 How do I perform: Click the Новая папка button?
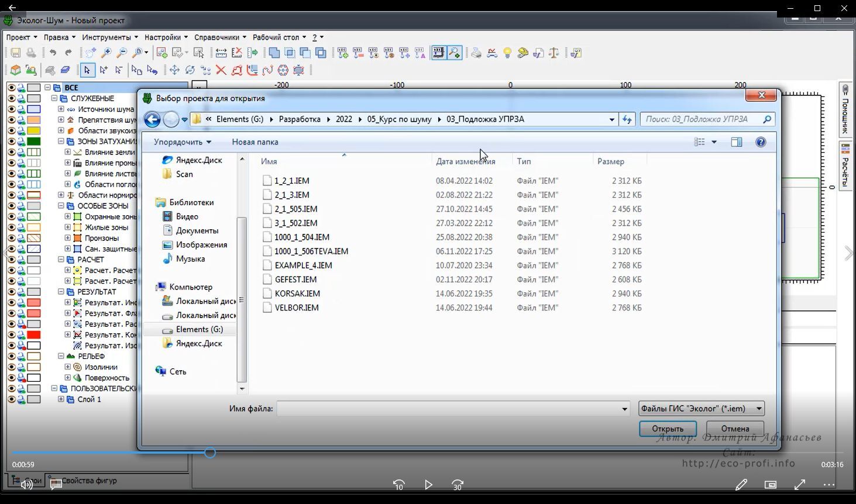point(255,142)
